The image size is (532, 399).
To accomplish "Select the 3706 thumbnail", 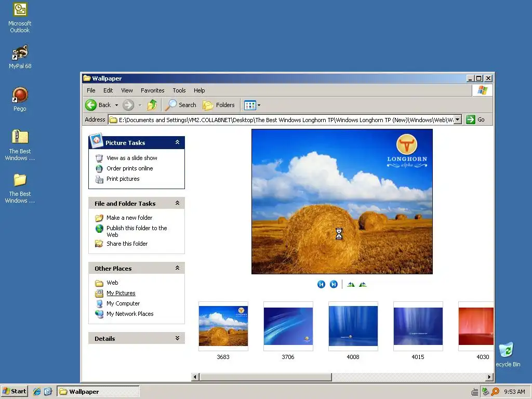I will click(x=288, y=326).
